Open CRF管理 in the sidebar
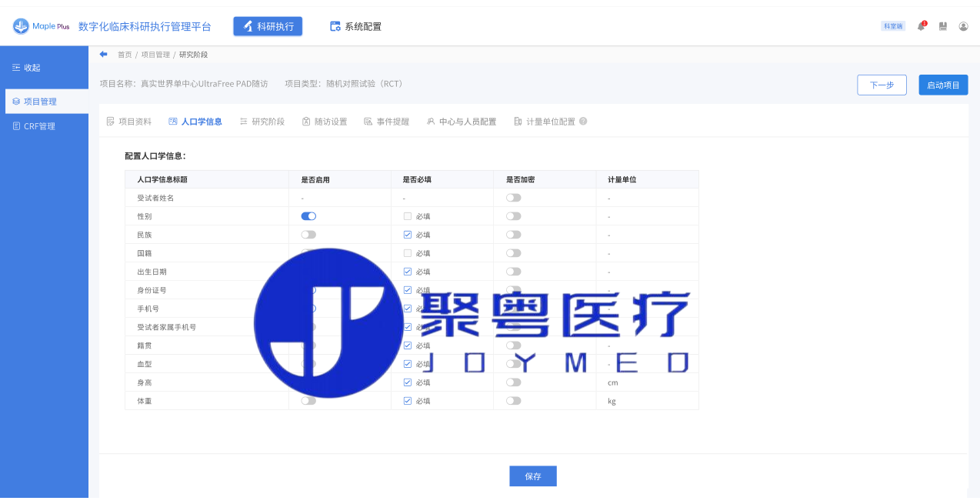 (39, 126)
